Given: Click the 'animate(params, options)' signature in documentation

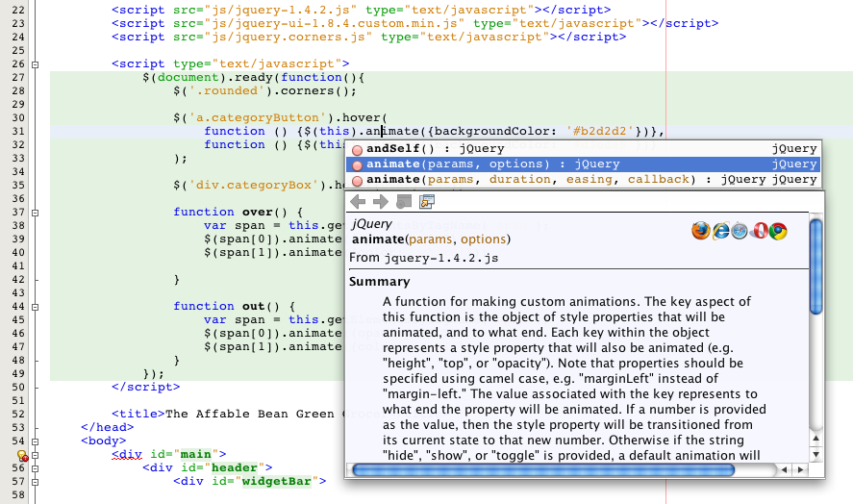Looking at the screenshot, I should (431, 239).
